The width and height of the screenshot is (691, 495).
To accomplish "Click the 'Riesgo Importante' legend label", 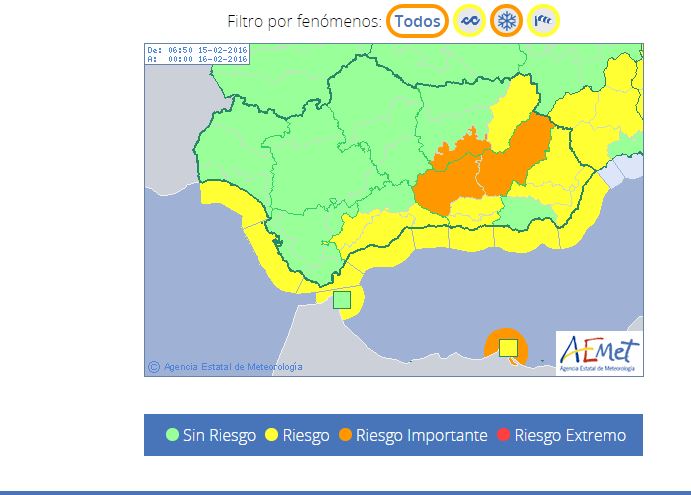I will (x=421, y=436).
